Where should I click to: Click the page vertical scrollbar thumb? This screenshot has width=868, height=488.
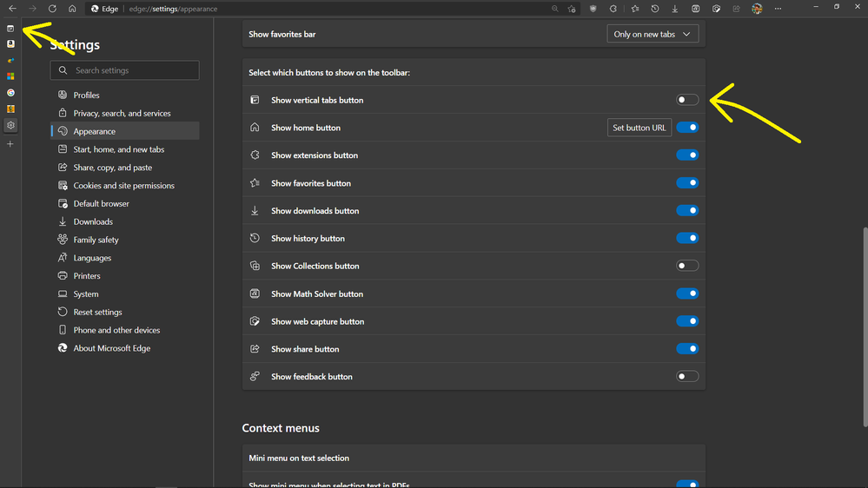click(865, 326)
